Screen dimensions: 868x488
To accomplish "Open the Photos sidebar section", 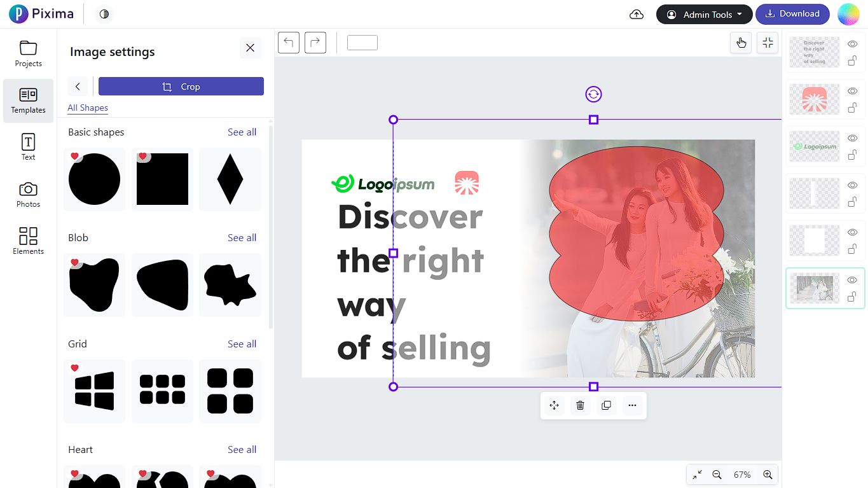I will [29, 195].
